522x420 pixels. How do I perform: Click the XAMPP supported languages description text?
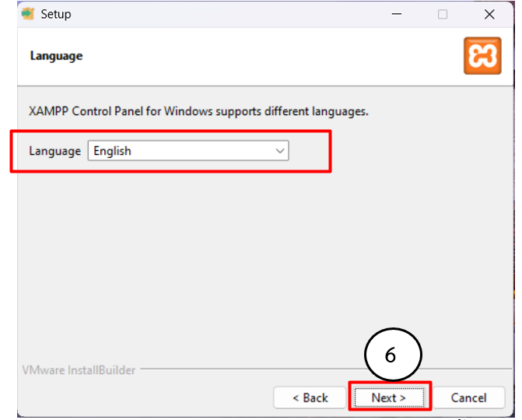(198, 111)
